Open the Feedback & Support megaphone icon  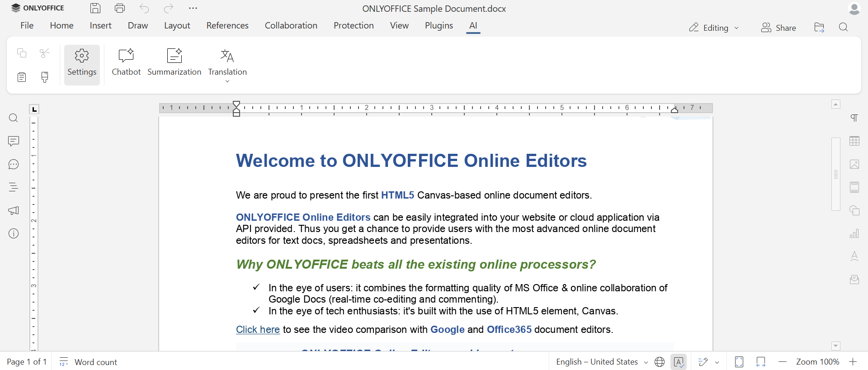tap(14, 210)
